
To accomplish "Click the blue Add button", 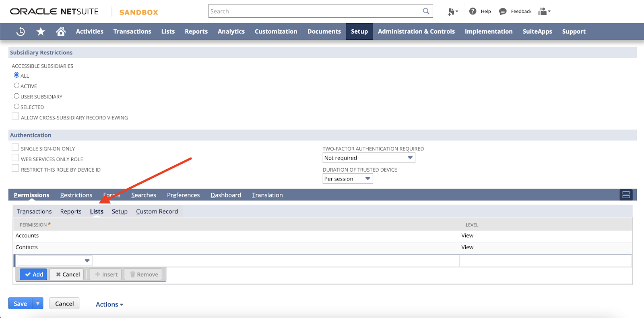I will pyautogui.click(x=34, y=275).
